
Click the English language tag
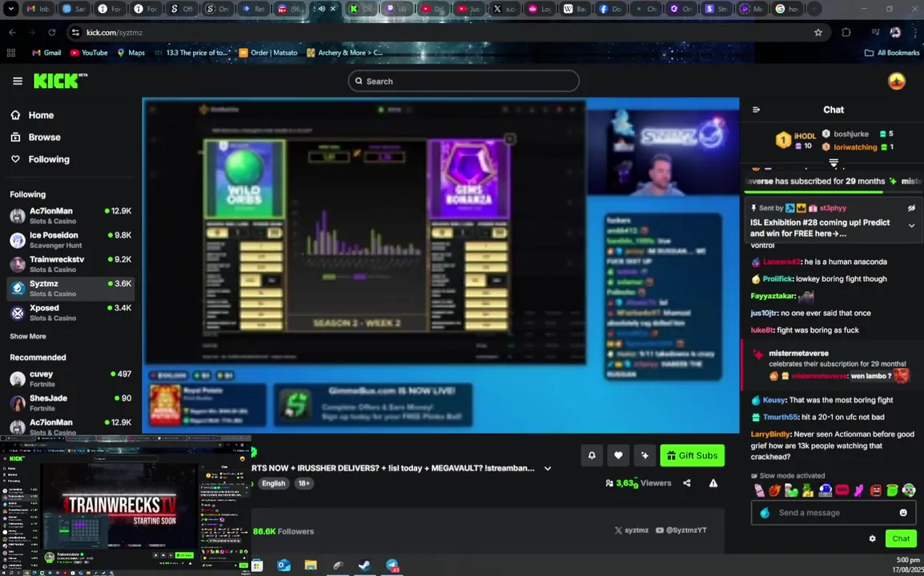(x=273, y=483)
